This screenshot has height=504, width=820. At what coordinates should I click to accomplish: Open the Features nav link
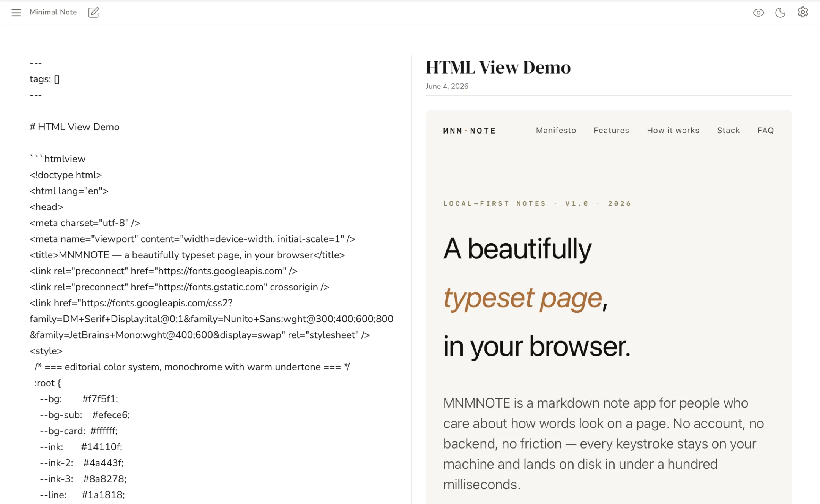[x=611, y=130]
